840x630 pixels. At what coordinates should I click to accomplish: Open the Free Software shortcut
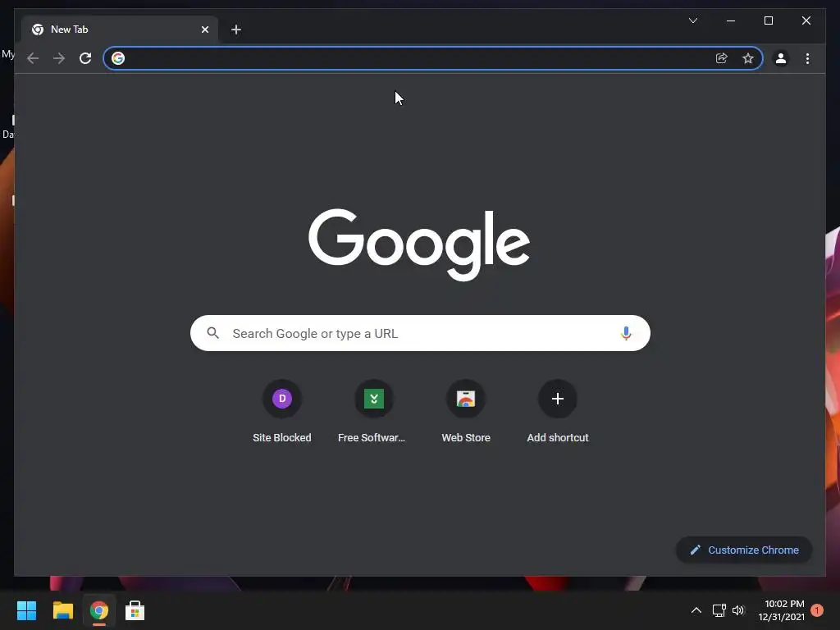pos(373,411)
